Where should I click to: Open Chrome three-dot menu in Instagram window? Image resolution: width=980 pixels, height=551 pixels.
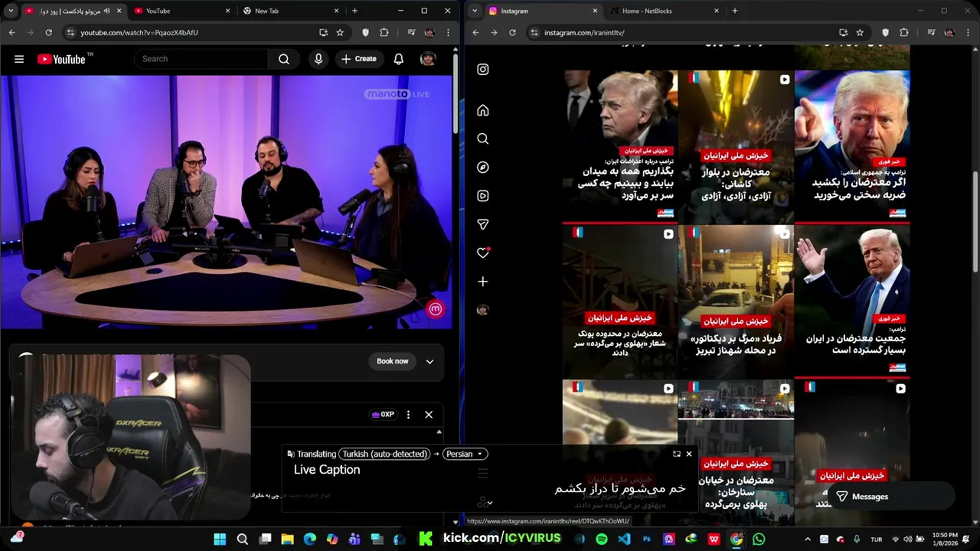coord(968,33)
